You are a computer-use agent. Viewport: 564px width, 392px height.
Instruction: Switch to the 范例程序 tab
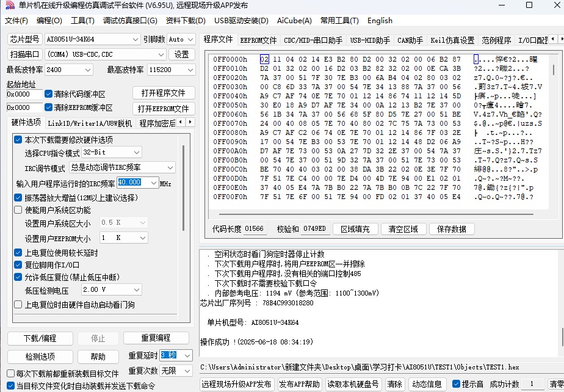[x=496, y=40]
